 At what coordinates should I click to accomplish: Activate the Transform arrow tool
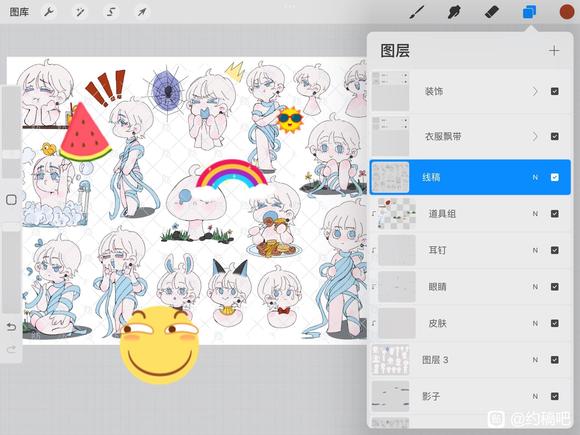pyautogui.click(x=142, y=12)
